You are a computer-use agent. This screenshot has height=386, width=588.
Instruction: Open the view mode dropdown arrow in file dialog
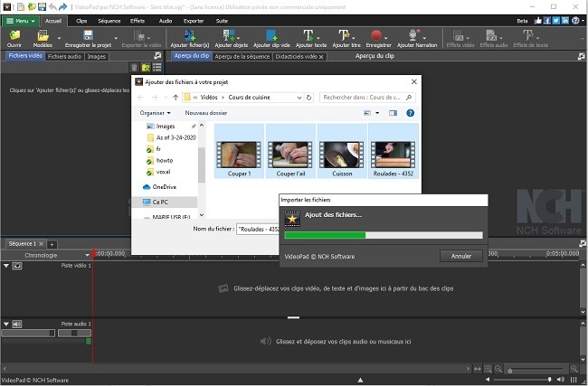[377, 113]
